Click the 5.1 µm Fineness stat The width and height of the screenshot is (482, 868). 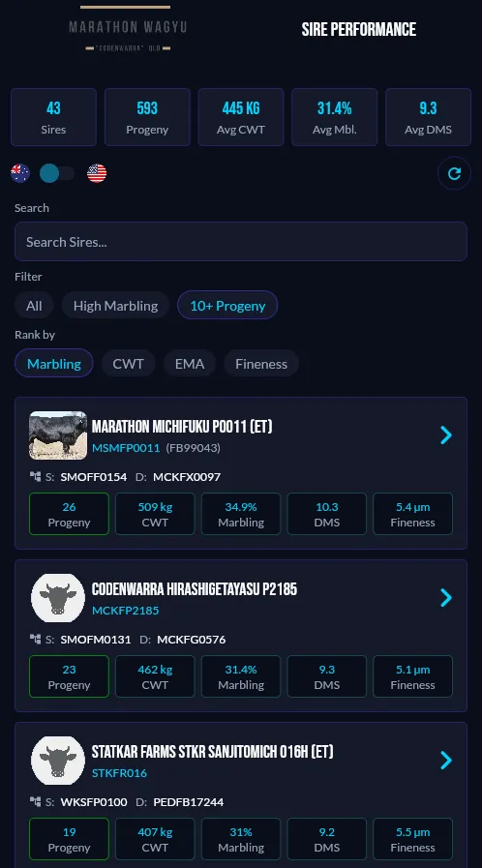[x=413, y=677]
